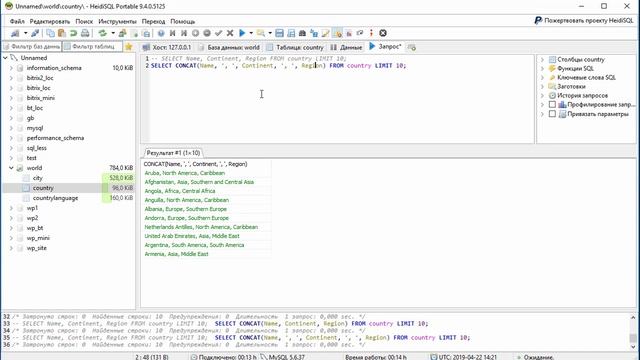Viewport: 640px width, 360px height.
Task: Click the post changes checkmark icon
Action: [218, 33]
